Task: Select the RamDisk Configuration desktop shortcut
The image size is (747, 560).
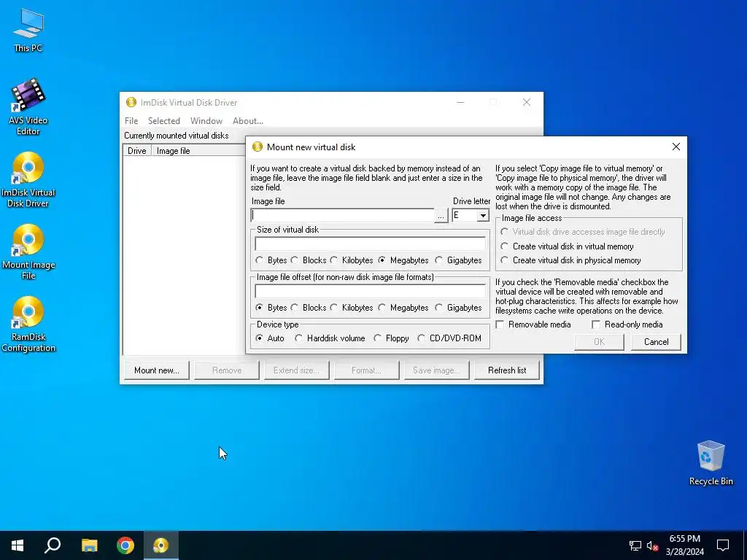Action: point(28,324)
